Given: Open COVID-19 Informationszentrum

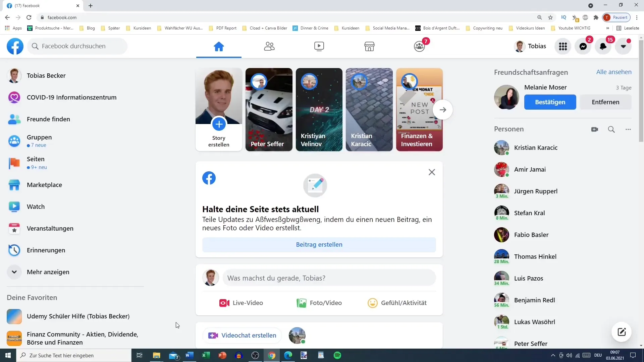Looking at the screenshot, I should click(75, 98).
